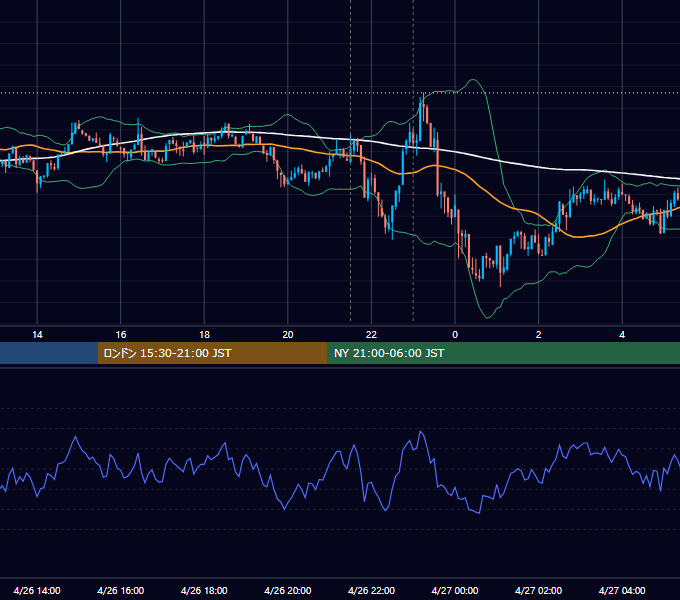Screen dimensions: 680x600
Task: Click the hour label 2 on the price chart axis
Action: (x=539, y=335)
